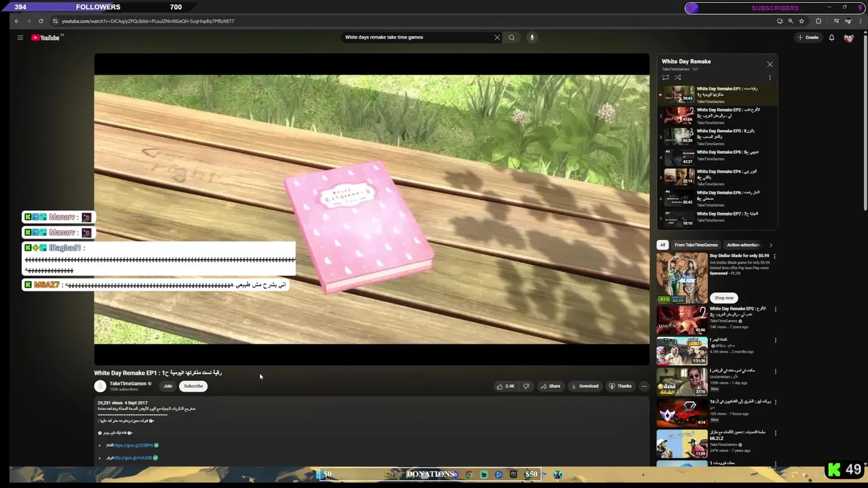This screenshot has height=488, width=868.
Task: Go back using browser back arrow
Action: (x=16, y=21)
